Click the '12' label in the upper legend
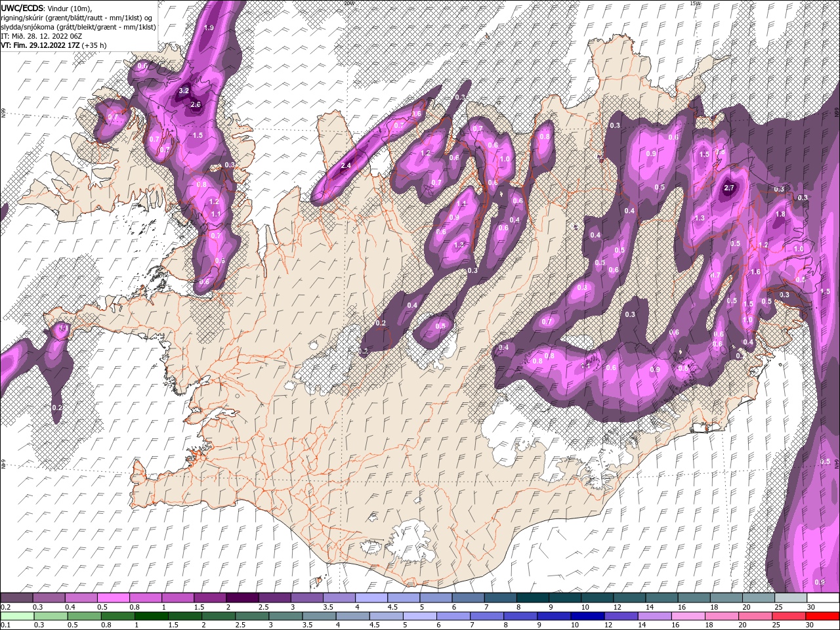840x630 pixels. pos(617,608)
